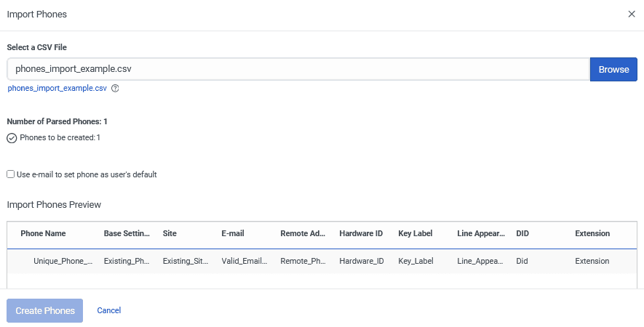The height and width of the screenshot is (327, 644).
Task: Close the Import Phones dialog
Action: 631,15
